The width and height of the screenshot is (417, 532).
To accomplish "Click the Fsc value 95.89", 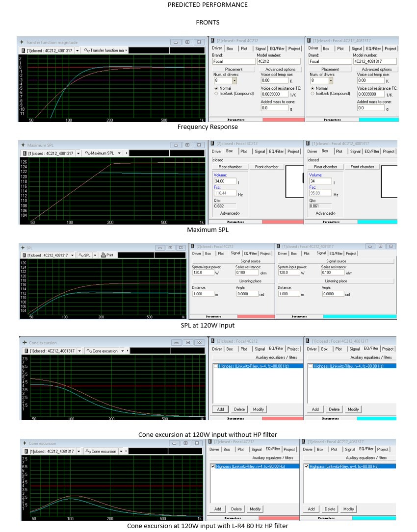I will pos(320,193).
